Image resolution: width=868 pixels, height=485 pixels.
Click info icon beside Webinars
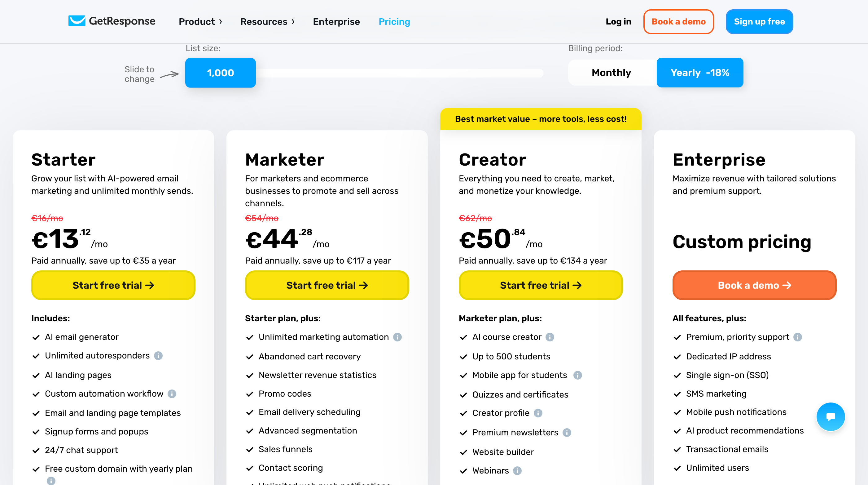point(517,471)
